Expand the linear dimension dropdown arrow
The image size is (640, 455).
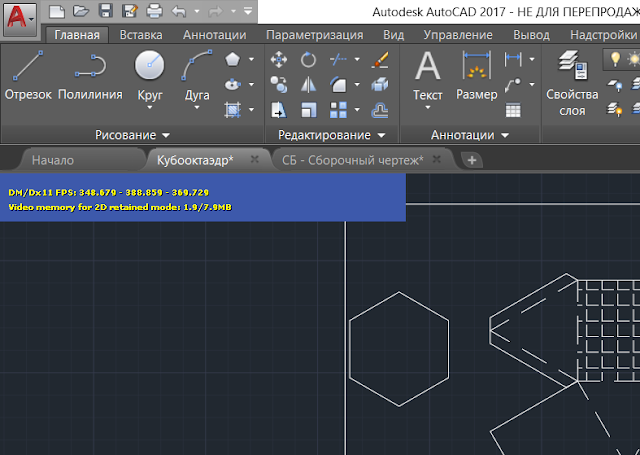pos(532,60)
